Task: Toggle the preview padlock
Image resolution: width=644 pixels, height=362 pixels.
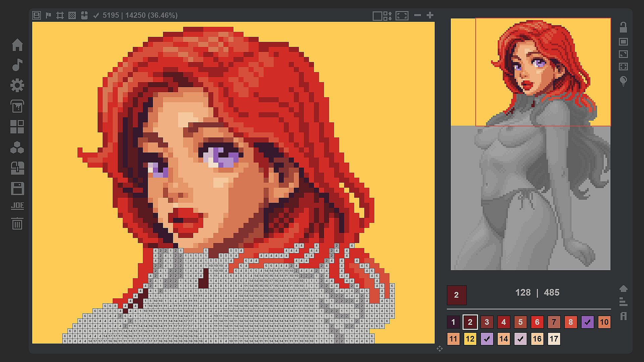Action: (623, 27)
